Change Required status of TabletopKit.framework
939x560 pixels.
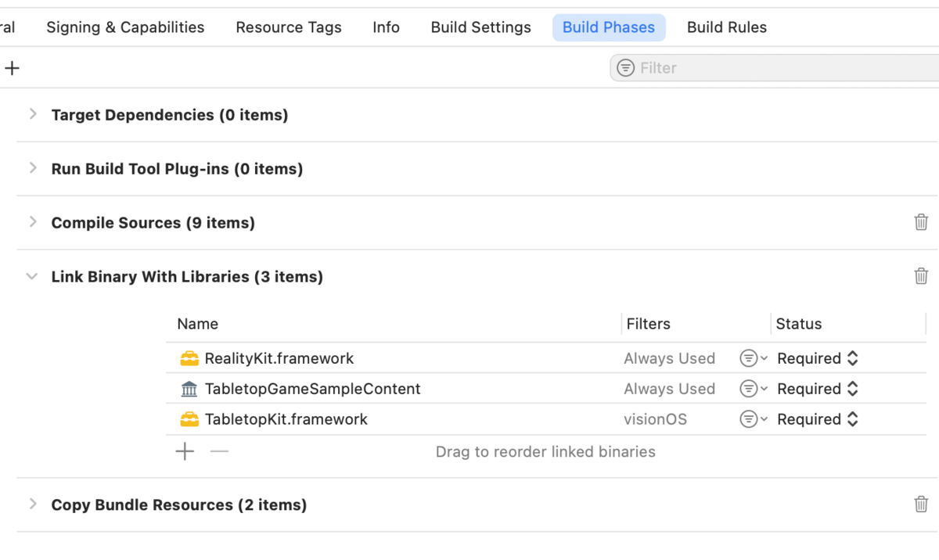click(x=818, y=419)
